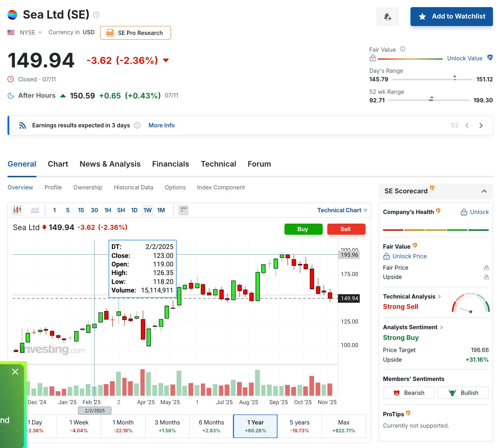
Task: Switch to the area chart icon
Action: pyautogui.click(x=35, y=210)
